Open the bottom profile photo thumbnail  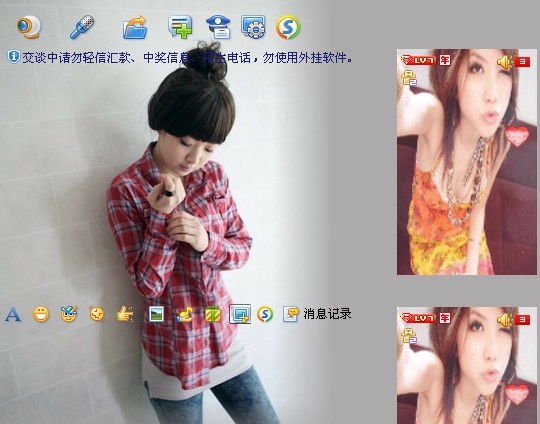467,365
